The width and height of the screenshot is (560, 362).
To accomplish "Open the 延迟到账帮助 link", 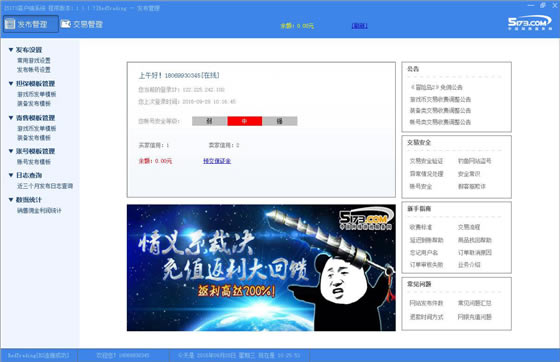I will tap(426, 240).
